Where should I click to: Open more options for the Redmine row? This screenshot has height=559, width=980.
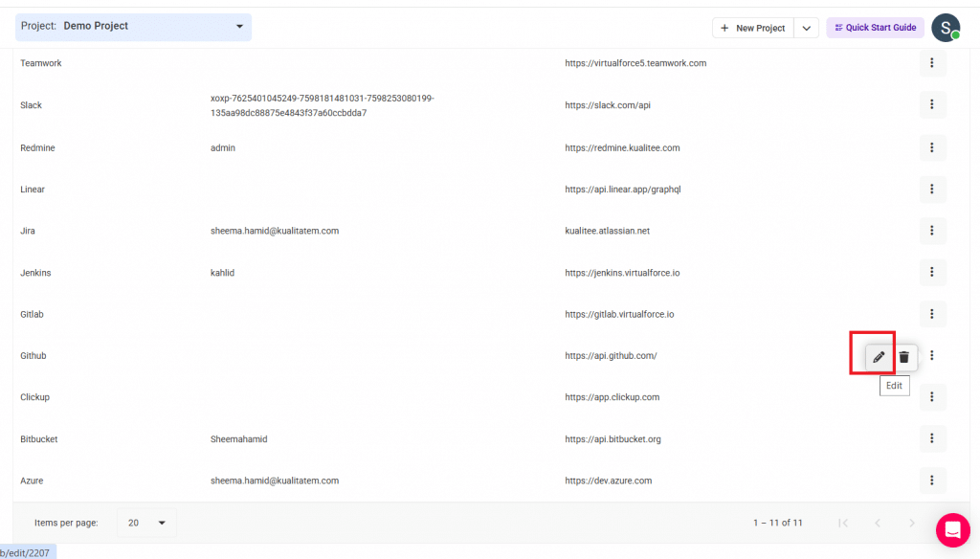click(x=932, y=147)
